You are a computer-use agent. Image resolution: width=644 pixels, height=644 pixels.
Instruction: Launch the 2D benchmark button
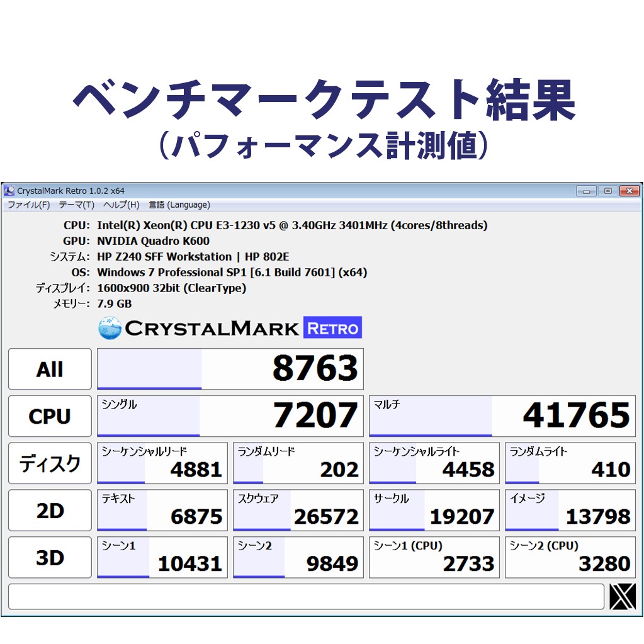pos(50,511)
